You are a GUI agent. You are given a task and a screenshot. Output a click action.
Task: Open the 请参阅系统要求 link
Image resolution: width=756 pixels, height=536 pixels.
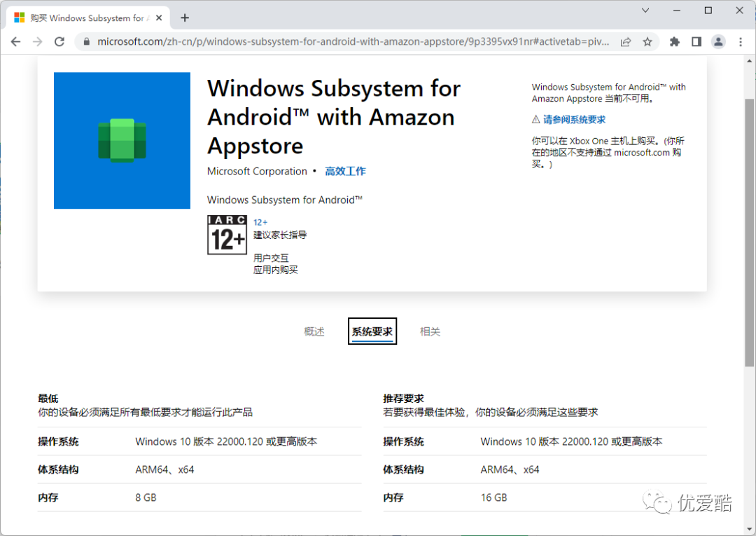tap(574, 120)
